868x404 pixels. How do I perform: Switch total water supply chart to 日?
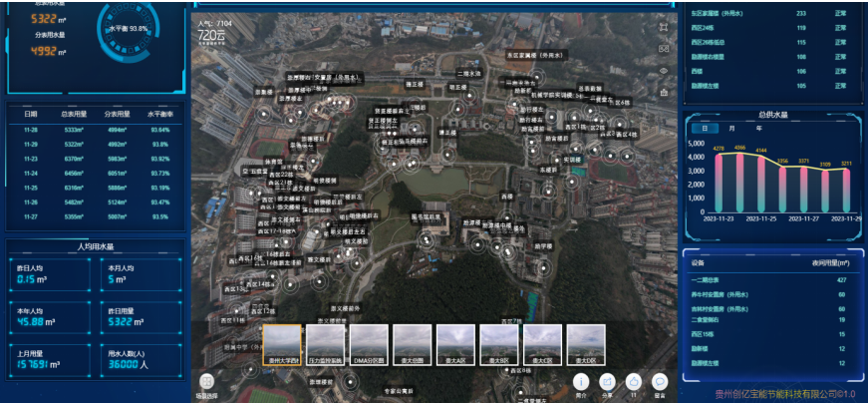[706, 129]
